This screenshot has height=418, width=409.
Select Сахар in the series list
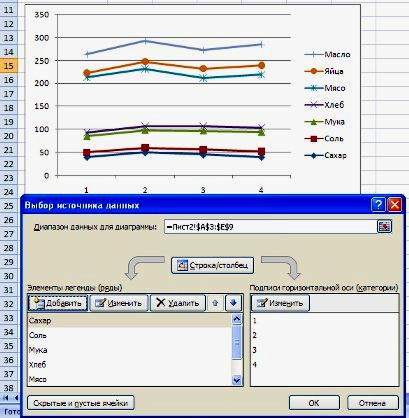(x=129, y=321)
